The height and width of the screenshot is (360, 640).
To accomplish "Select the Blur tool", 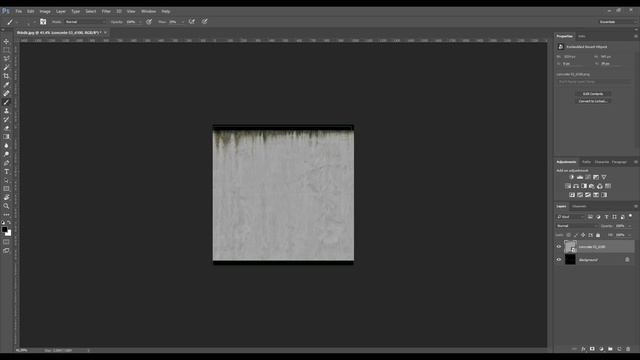I will (6, 146).
